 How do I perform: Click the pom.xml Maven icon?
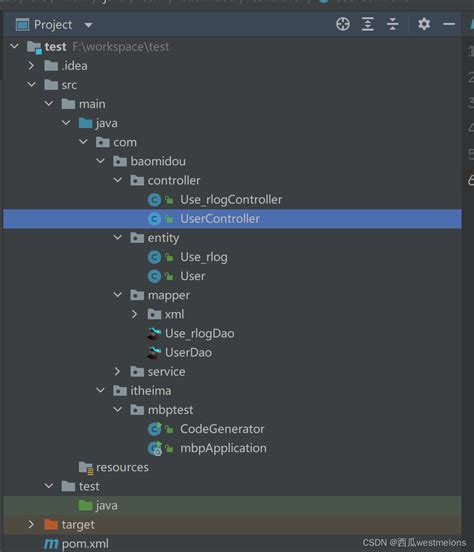coord(51,544)
